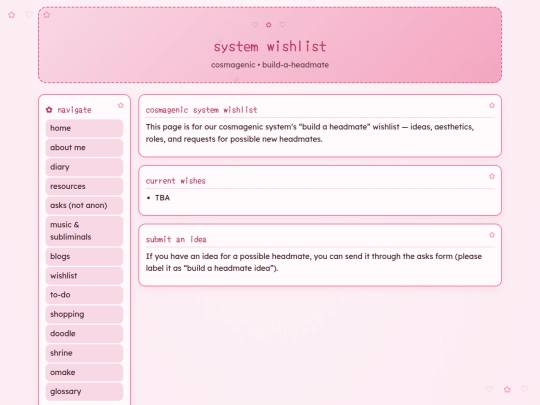Click the submit an idea heading

(x=176, y=239)
